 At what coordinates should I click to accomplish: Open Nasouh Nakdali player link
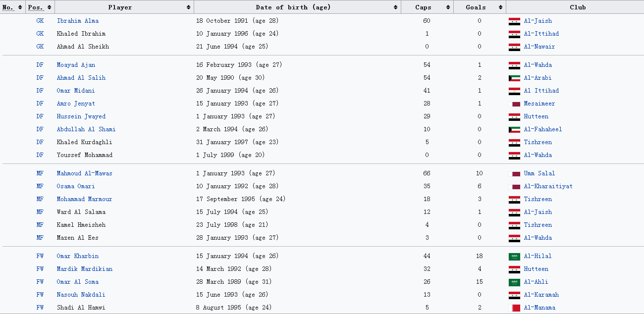pos(81,295)
